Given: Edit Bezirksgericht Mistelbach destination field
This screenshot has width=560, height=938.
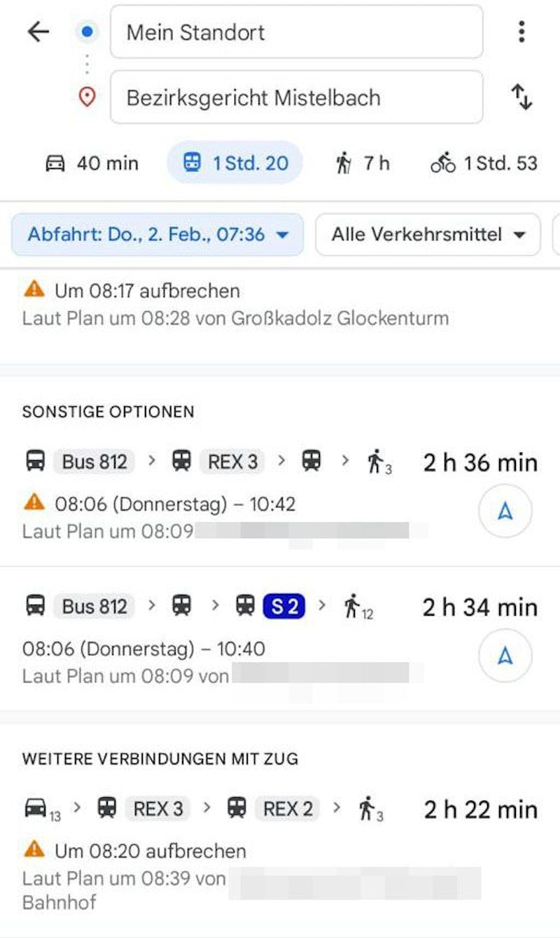Looking at the screenshot, I should coord(296,97).
